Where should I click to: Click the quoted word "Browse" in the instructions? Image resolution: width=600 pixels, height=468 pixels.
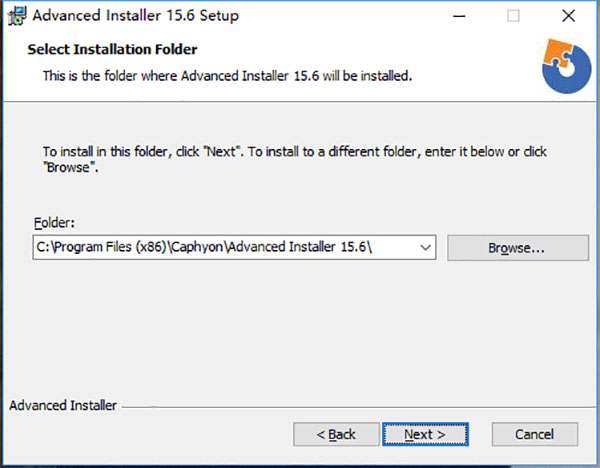[x=70, y=168]
